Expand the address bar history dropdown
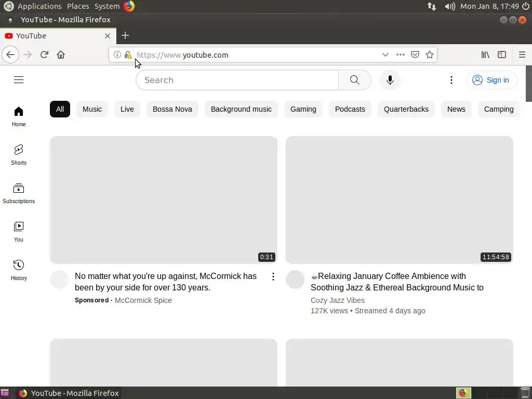The image size is (532, 399). click(x=385, y=55)
